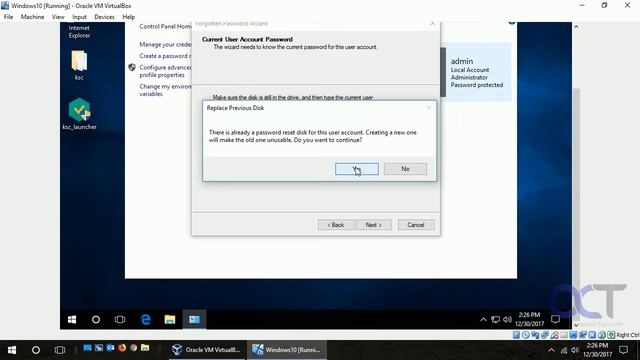The height and width of the screenshot is (360, 640).
Task: Click VirtualBox optical drive status icon
Action: click(526, 335)
